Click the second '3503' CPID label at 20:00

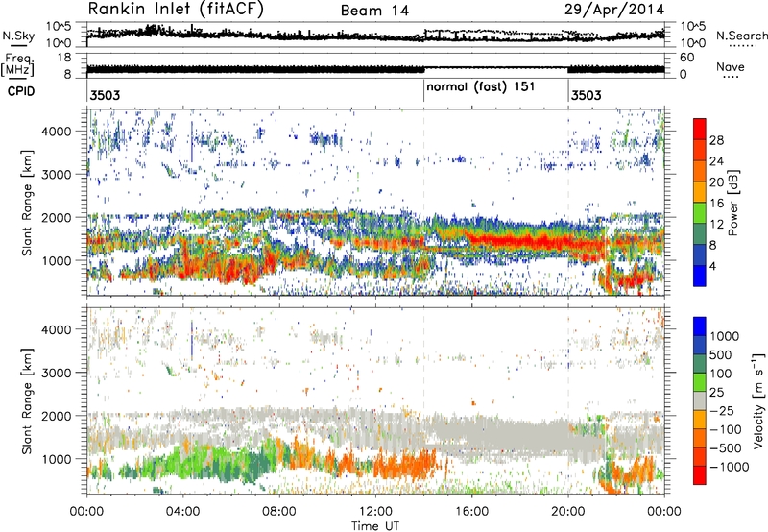tap(586, 95)
